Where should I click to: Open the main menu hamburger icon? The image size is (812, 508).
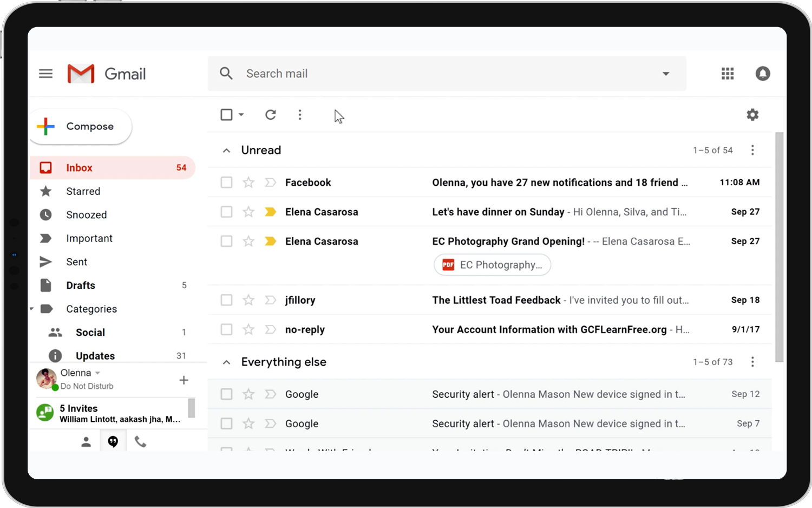(46, 74)
